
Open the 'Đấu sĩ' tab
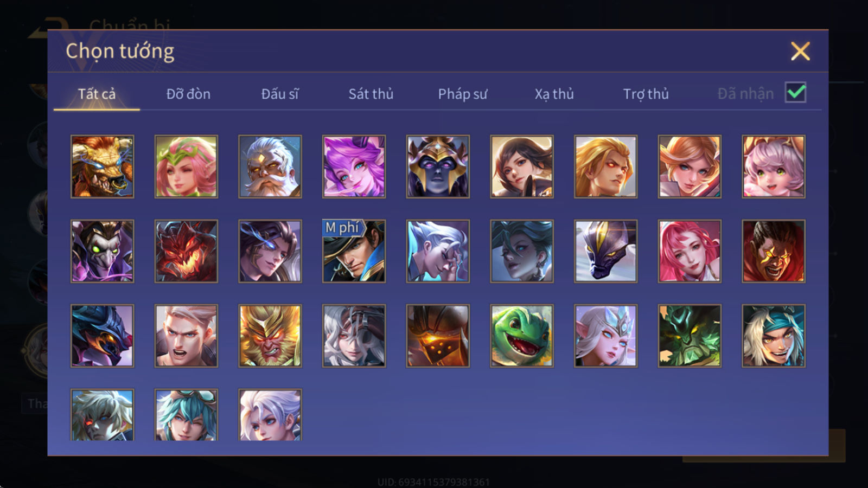[279, 94]
